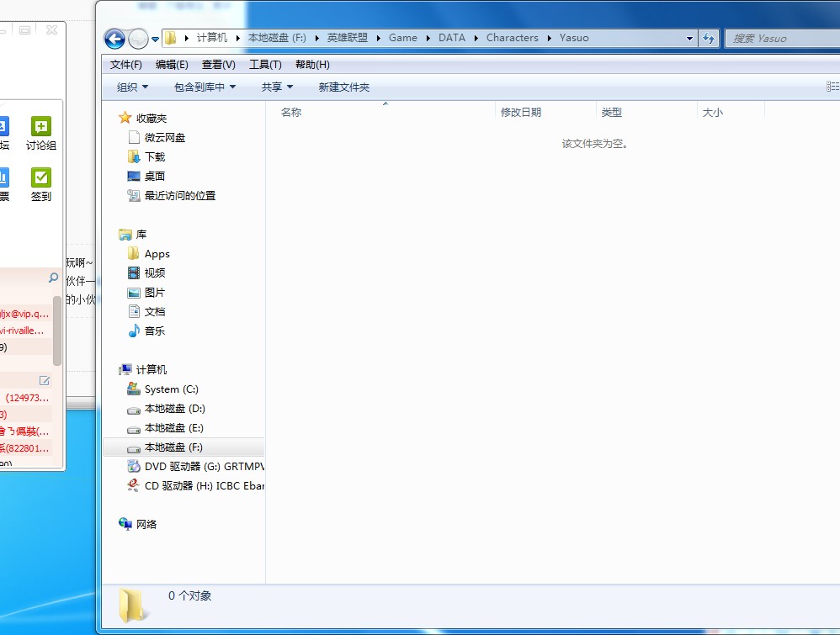Select 本地磁盘 (F:) in navigation pane
This screenshot has height=635, width=840.
[183, 447]
